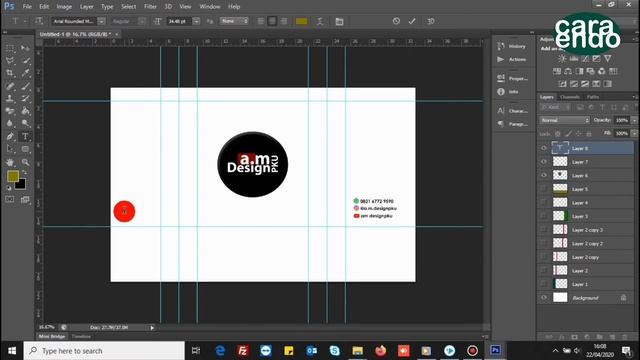Switch to the Channels tab
This screenshot has width=640, height=360.
[569, 97]
